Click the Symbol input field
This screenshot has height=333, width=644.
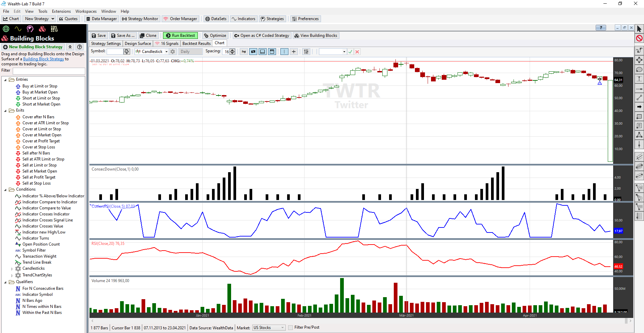[115, 52]
